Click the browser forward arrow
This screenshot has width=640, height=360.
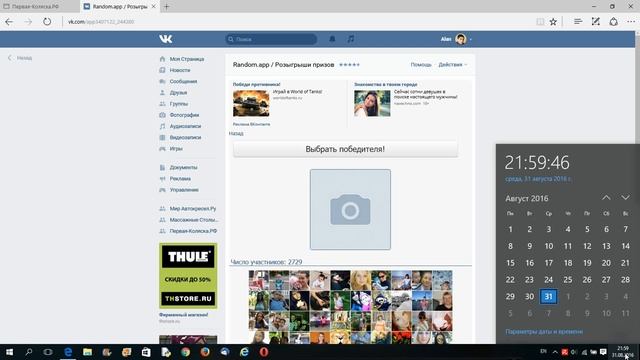(28, 22)
